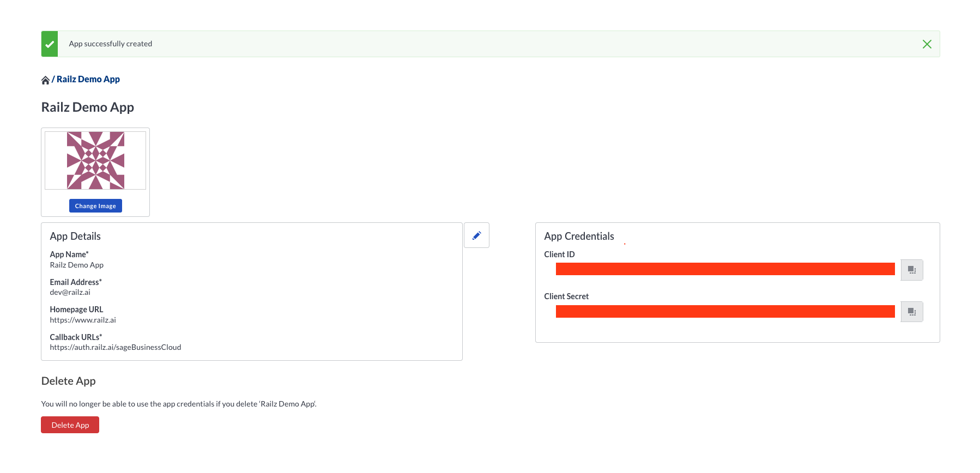Click the red Delete App button
980x473 pixels.
tap(70, 425)
